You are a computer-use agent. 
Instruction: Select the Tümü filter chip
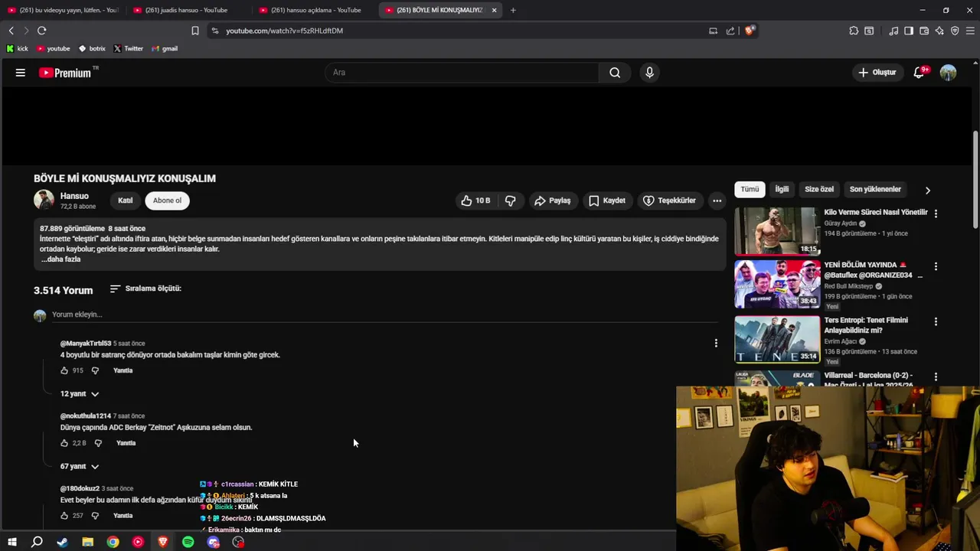click(750, 189)
